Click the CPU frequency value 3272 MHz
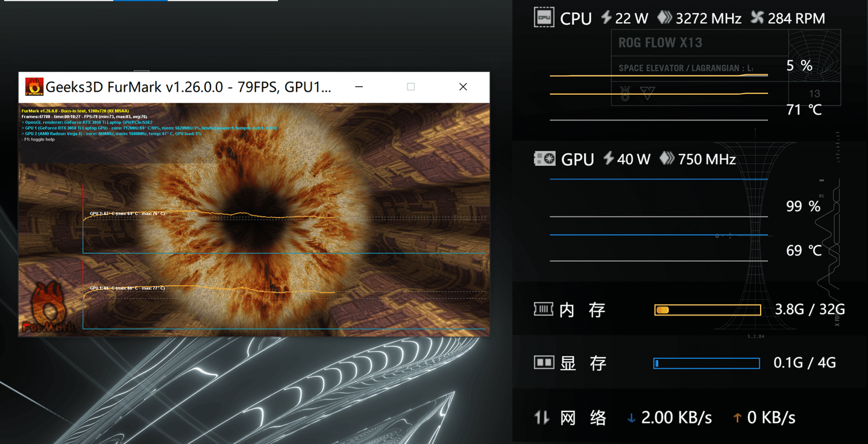The width and height of the screenshot is (868, 444). [x=708, y=19]
